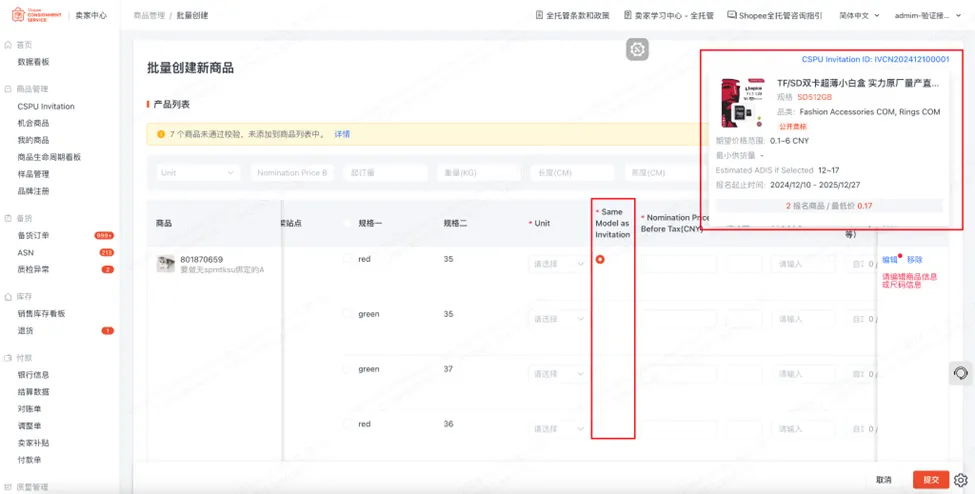Click the gear icon above the product card

(637, 49)
